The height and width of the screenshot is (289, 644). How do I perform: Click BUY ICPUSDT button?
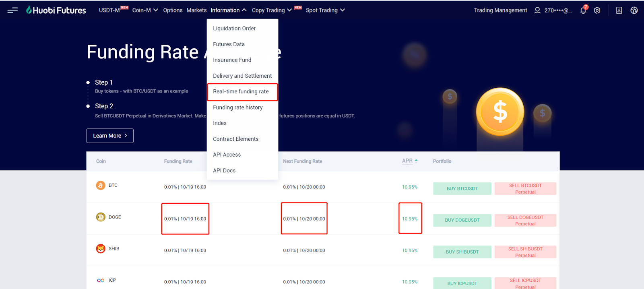coord(462,283)
